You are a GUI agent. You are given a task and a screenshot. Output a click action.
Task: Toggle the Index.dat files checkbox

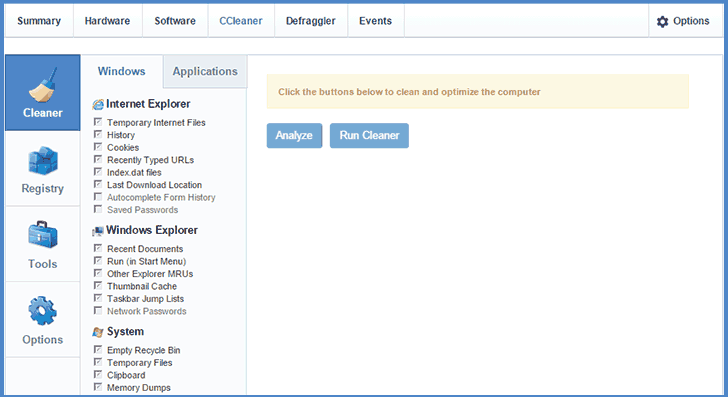pos(98,172)
